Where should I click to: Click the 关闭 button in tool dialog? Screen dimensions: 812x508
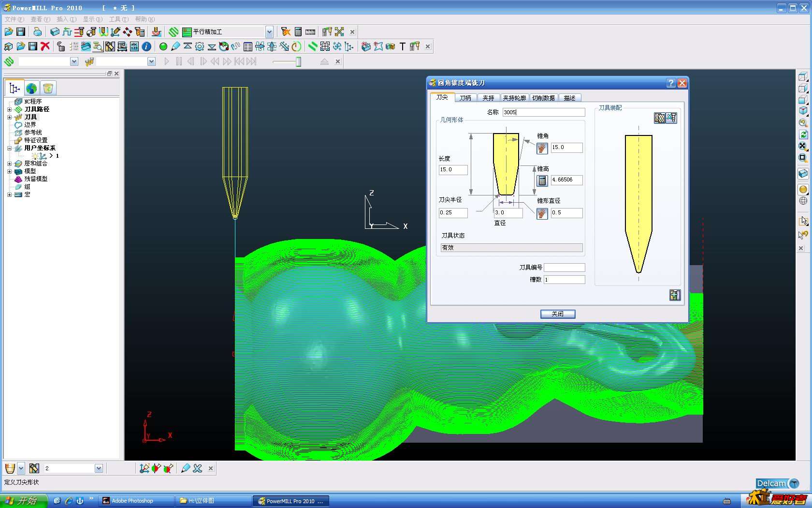coord(558,314)
